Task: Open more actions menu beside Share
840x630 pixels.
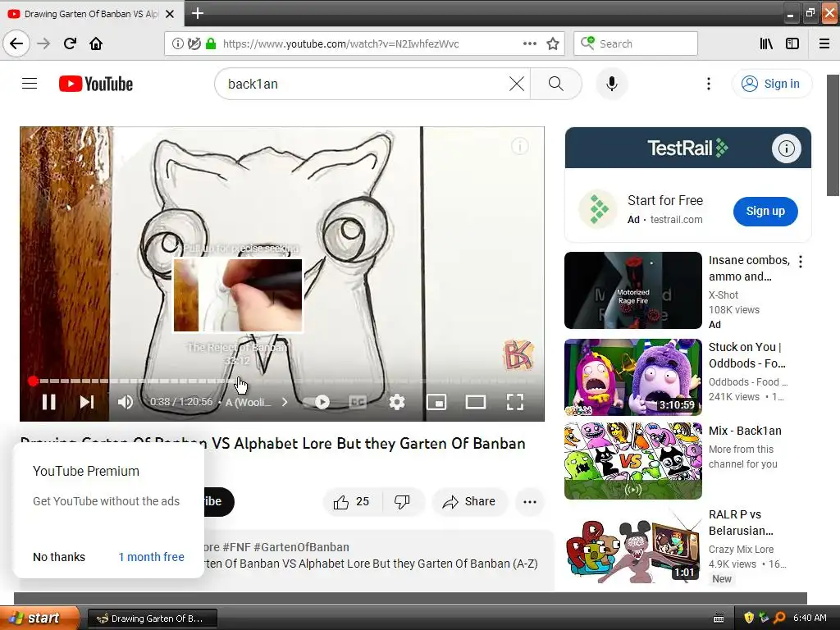Action: (x=530, y=502)
